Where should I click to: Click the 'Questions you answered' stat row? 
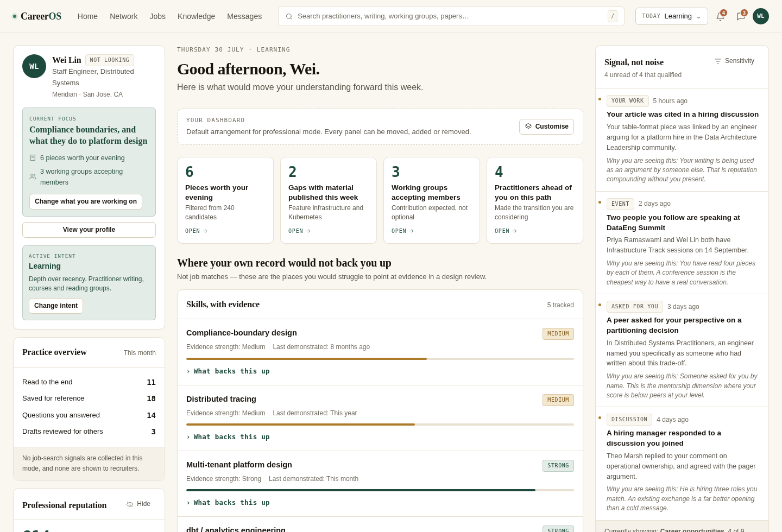[89, 415]
